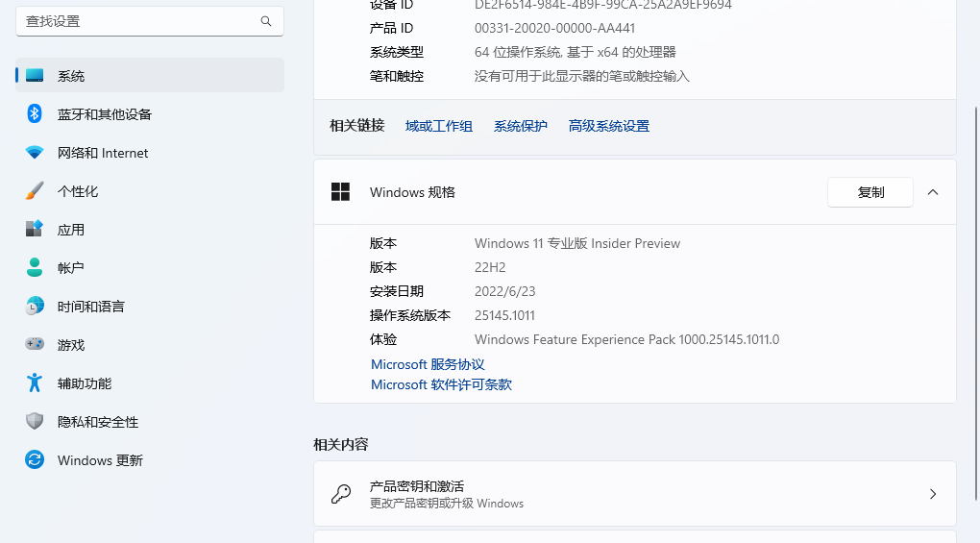Click the 64 位操作系统 system type value

click(575, 52)
